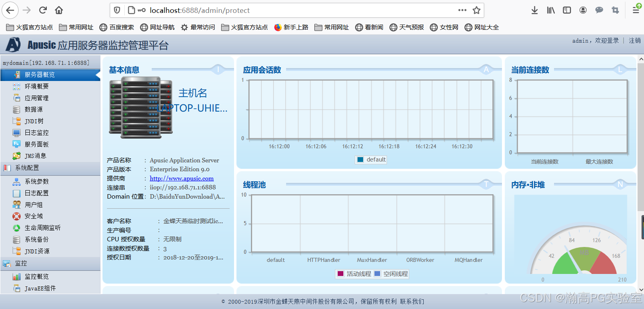
Task: Collapse the 监控 sidebar section
Action: (50, 263)
